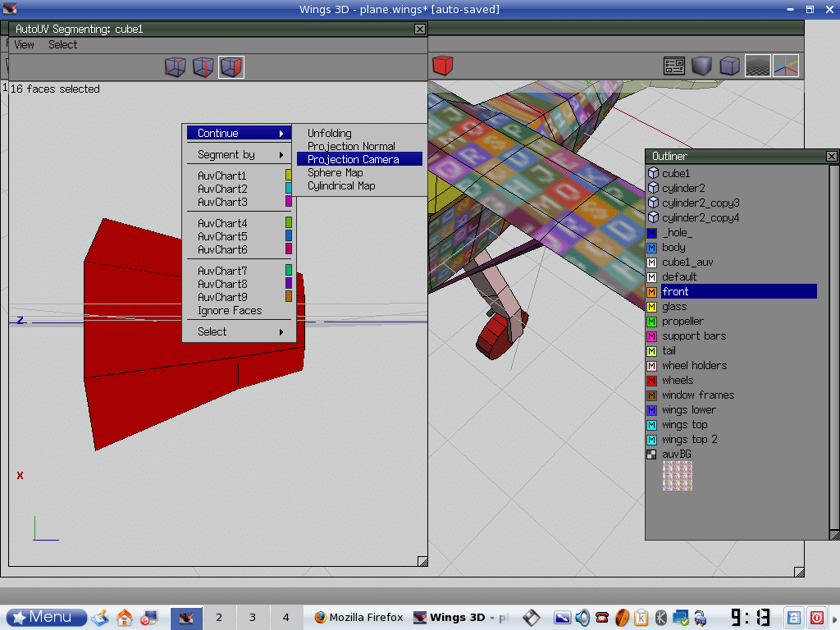
Task: Click the smooth shading cube icon
Action: point(702,66)
